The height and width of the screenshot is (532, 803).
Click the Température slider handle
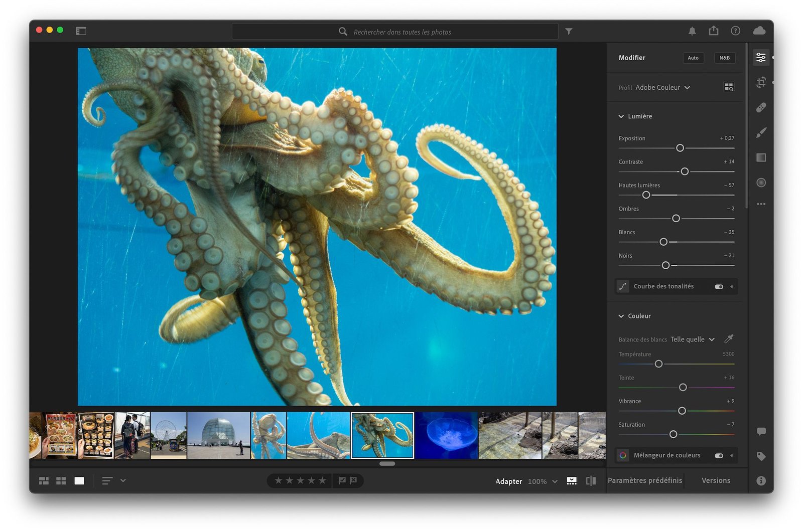659,364
